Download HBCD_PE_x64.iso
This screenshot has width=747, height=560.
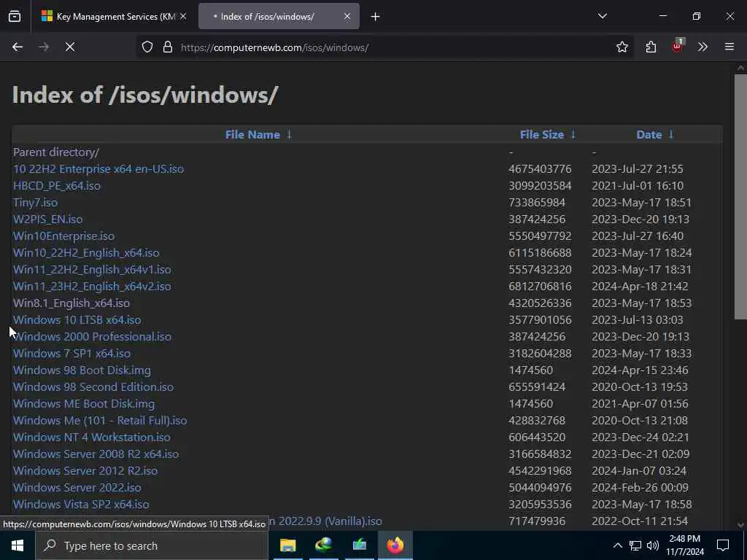(x=57, y=186)
